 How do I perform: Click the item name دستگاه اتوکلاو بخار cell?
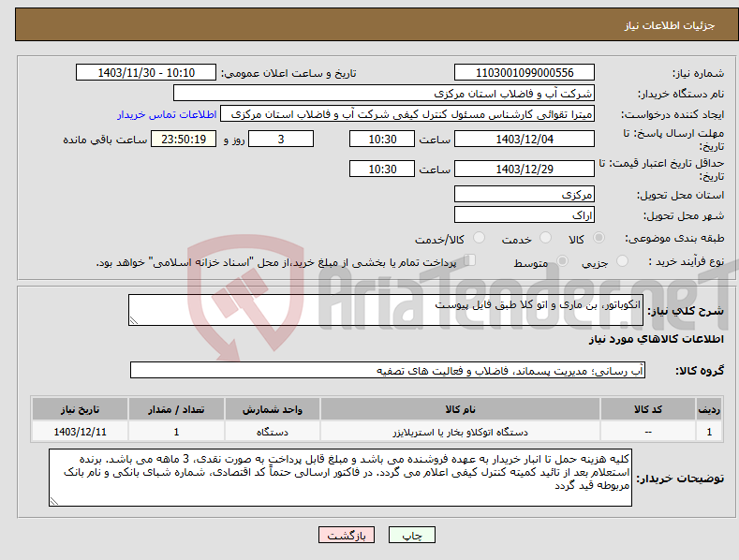460,432
